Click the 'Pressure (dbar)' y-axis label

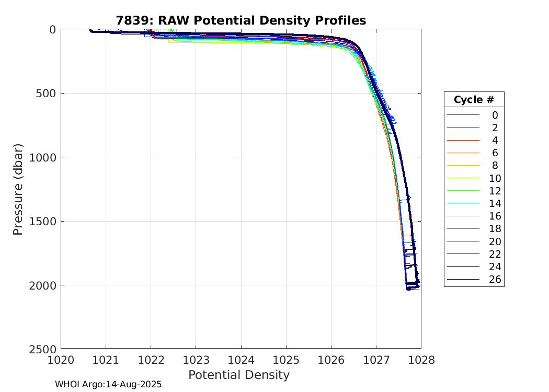[18, 189]
